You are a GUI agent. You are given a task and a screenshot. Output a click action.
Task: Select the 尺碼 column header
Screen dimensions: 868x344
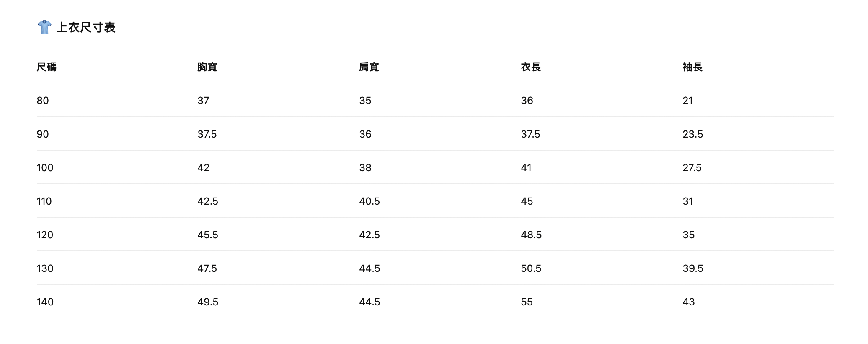pyautogui.click(x=46, y=67)
